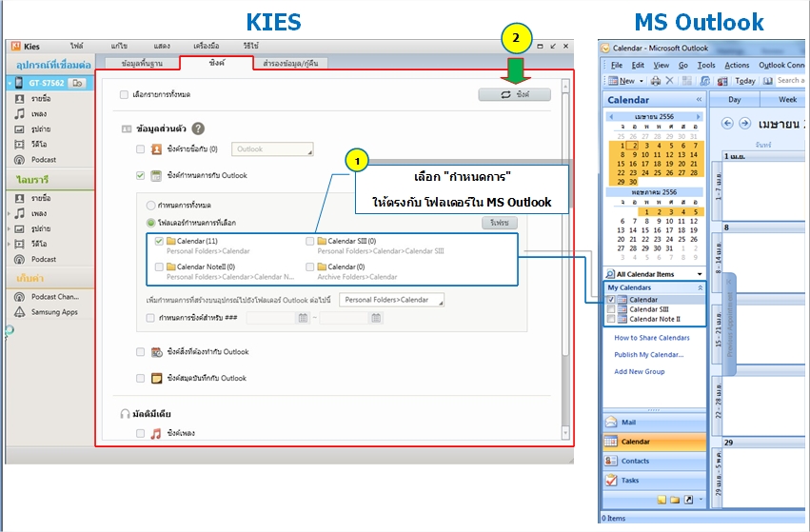Open How to Share Calendars link in Outlook
The image size is (810, 532).
click(x=652, y=338)
